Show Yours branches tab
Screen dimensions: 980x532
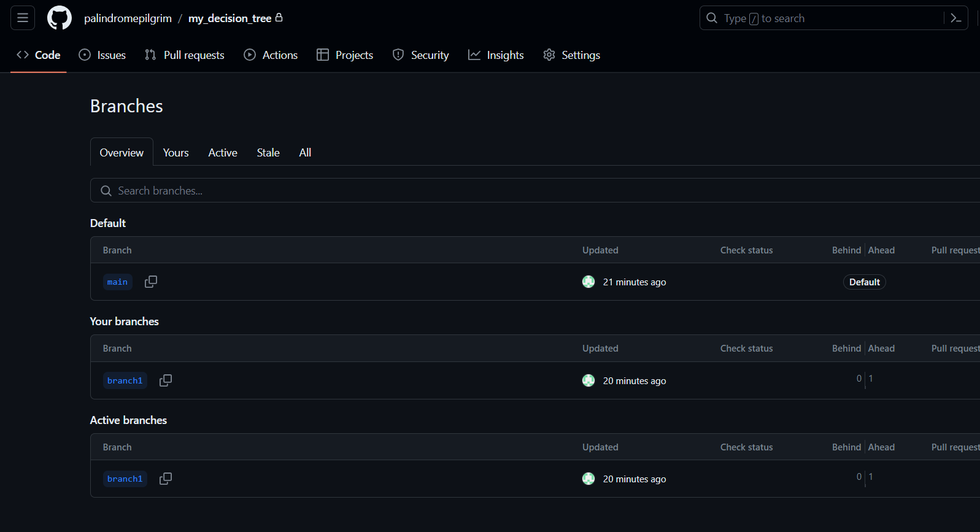176,152
